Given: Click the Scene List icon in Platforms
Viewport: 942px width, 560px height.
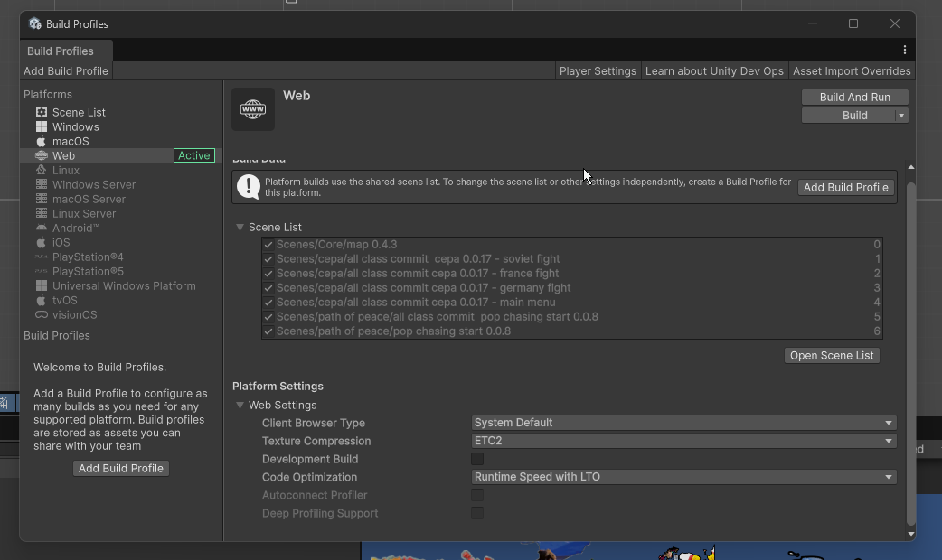Looking at the screenshot, I should 42,112.
